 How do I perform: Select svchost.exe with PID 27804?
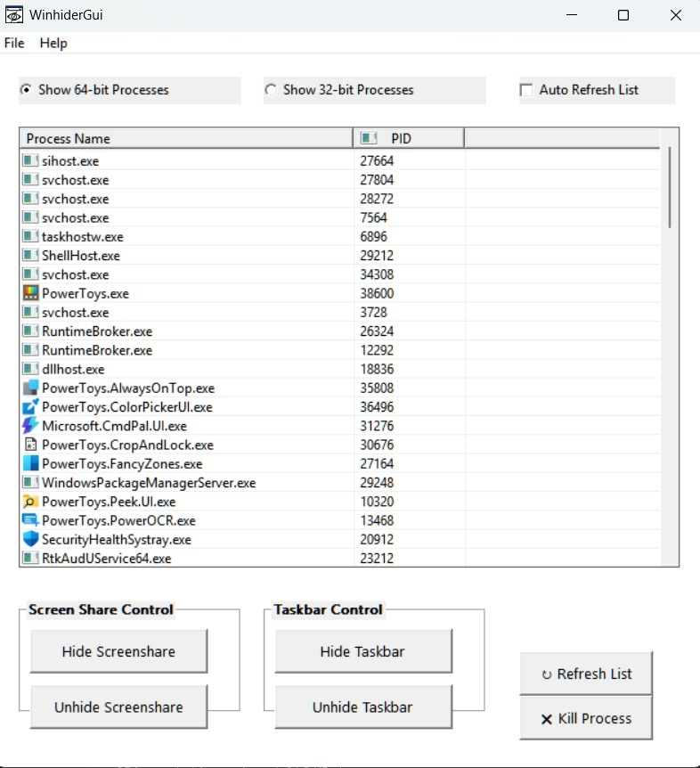click(340, 180)
